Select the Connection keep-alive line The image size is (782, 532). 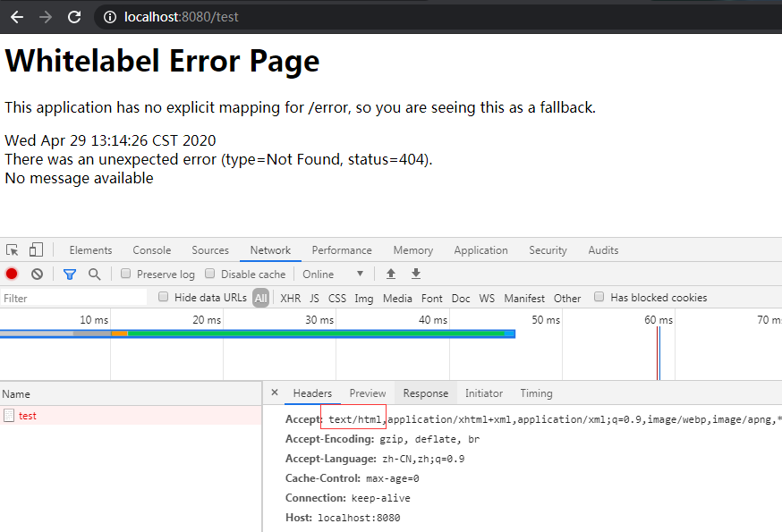click(x=348, y=498)
